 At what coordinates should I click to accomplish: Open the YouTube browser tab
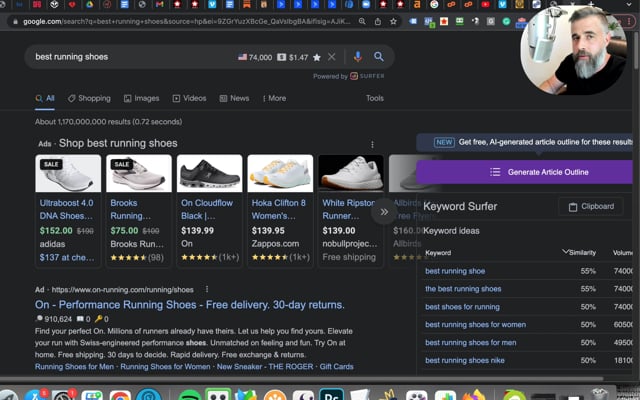pos(485,4)
